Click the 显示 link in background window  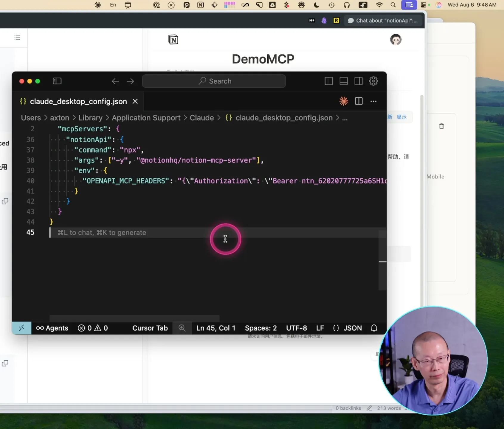401,117
